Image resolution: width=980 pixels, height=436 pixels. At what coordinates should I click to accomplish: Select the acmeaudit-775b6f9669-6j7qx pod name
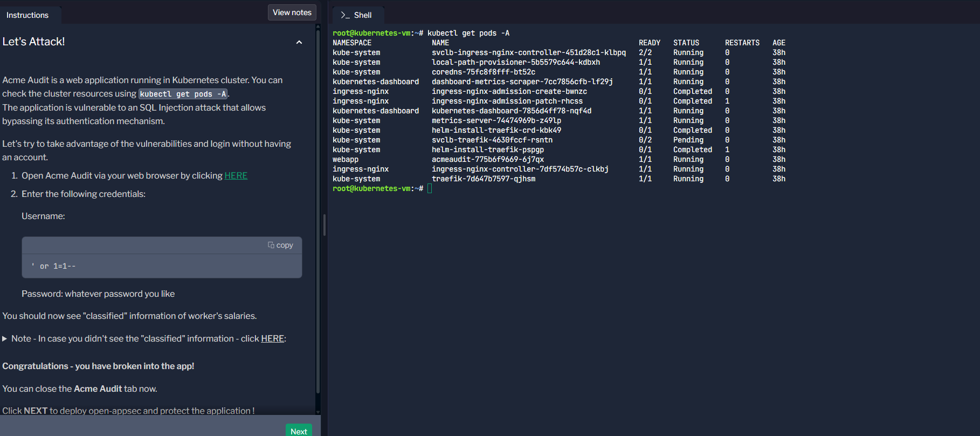(488, 159)
